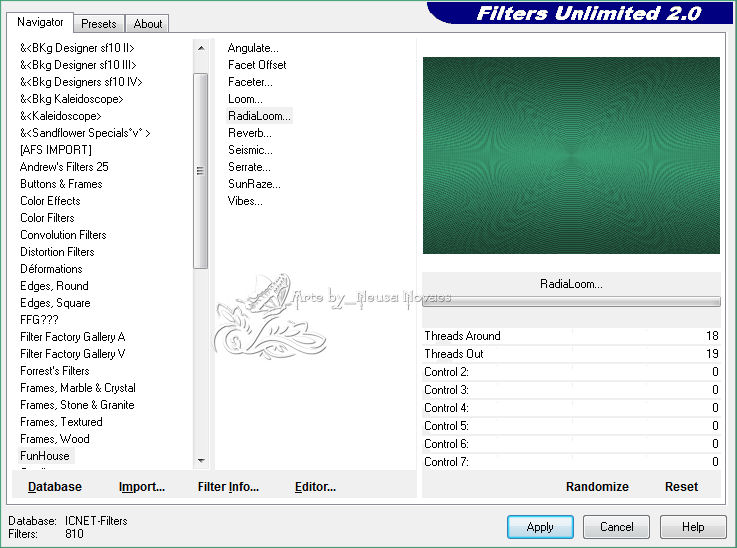
Task: Click the Control 5 parameter row
Action: 571,425
